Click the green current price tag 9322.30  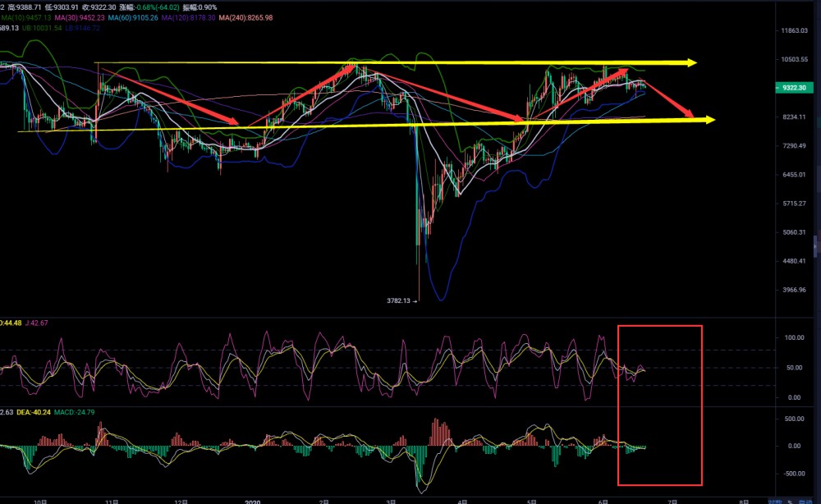(793, 88)
